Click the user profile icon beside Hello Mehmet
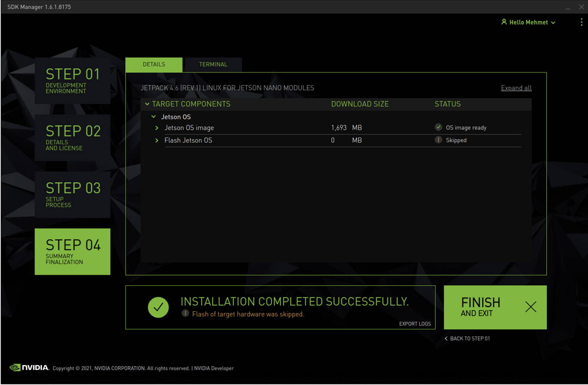This screenshot has height=385, width=588. [x=504, y=22]
